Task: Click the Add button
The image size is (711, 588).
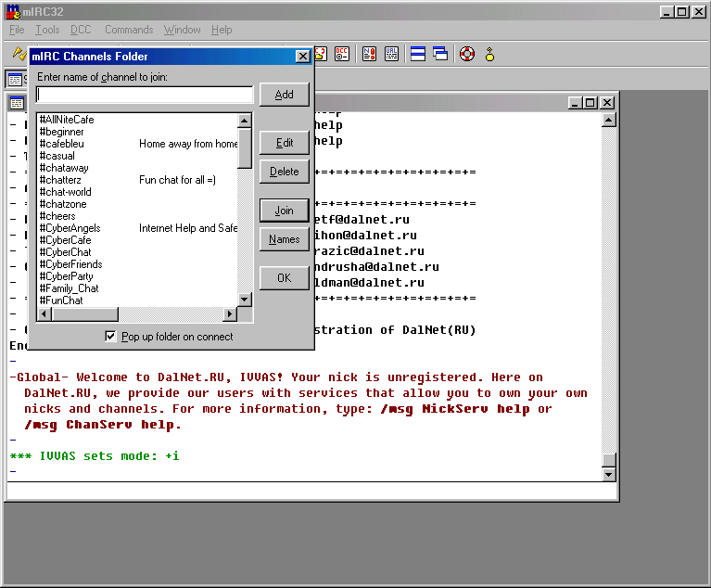Action: (x=285, y=95)
